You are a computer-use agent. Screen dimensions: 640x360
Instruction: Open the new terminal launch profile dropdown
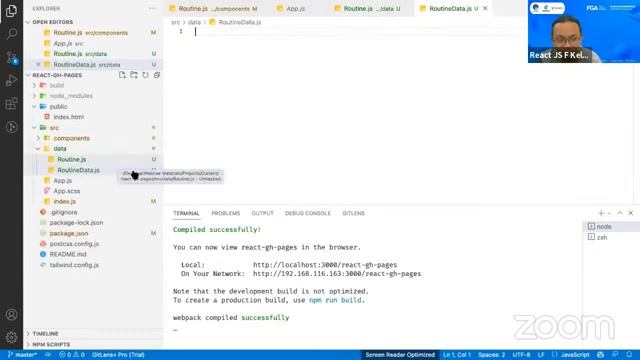609,213
